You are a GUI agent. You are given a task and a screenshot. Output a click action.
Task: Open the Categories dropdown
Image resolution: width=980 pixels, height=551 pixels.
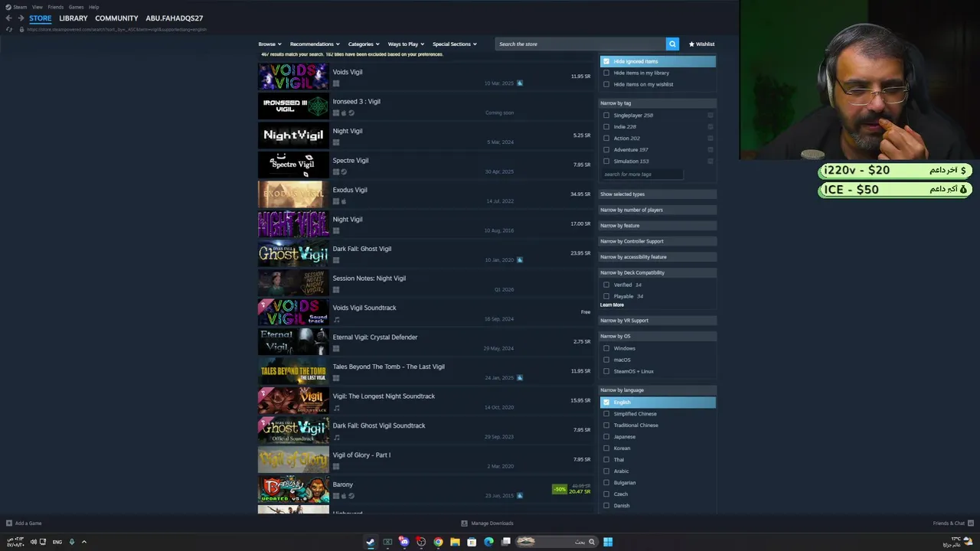point(364,44)
